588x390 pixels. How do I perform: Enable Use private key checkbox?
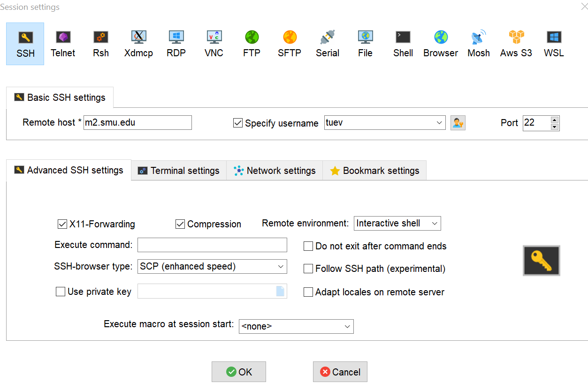61,292
